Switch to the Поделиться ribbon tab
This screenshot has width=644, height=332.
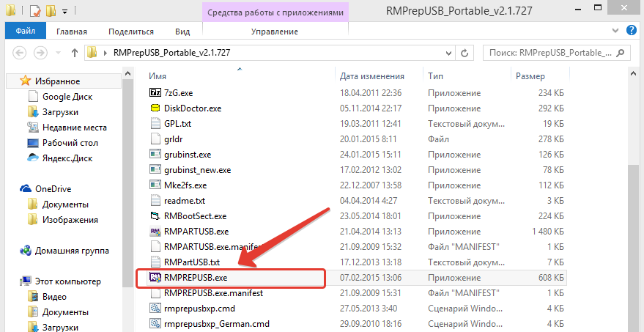(131, 32)
